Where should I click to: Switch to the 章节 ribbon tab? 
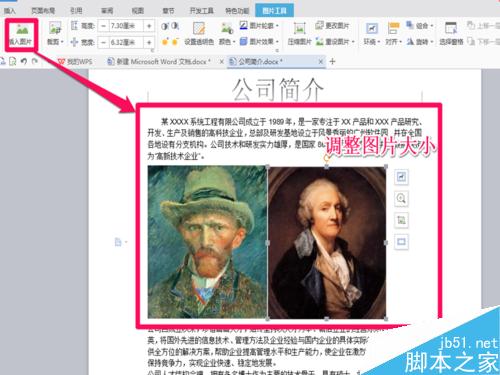[x=168, y=11]
